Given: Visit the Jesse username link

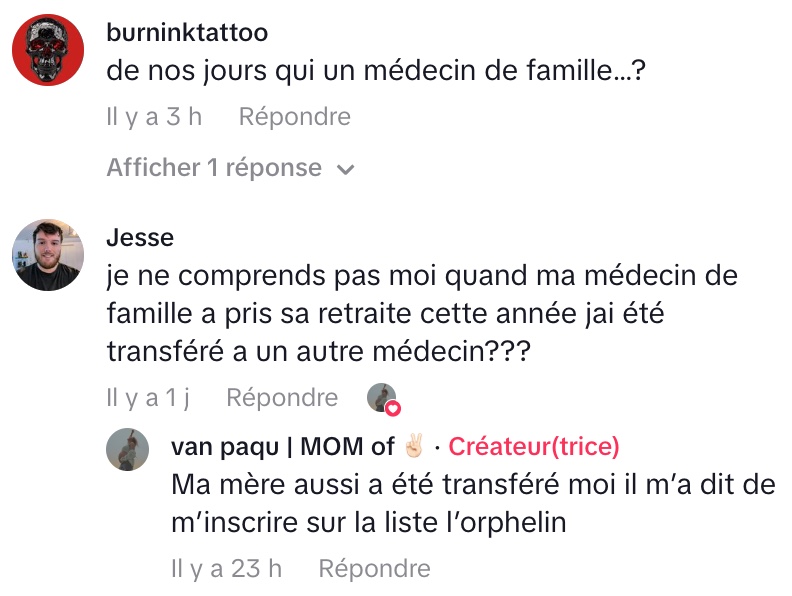Looking at the screenshot, I should [x=139, y=237].
